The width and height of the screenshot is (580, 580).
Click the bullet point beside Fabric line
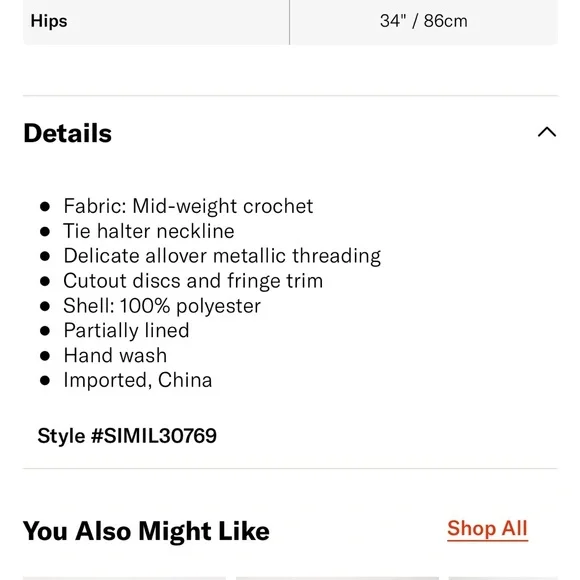point(45,206)
